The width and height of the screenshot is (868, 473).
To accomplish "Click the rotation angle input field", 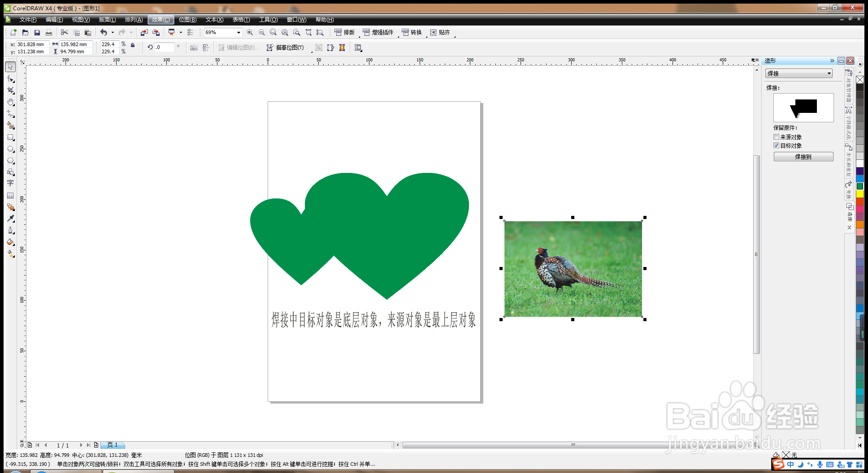I will pos(165,47).
